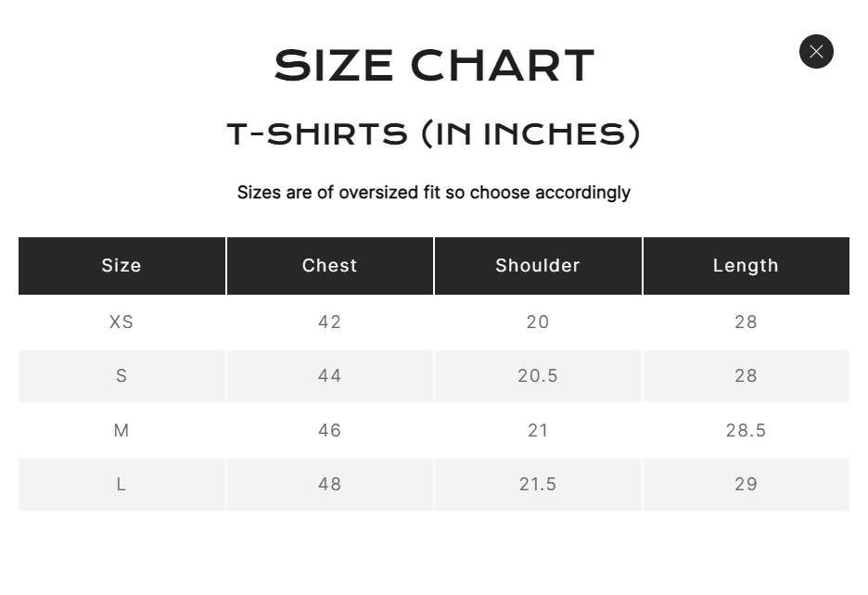Select the L size row label
Viewport: 868px width, 595px height.
121,485
